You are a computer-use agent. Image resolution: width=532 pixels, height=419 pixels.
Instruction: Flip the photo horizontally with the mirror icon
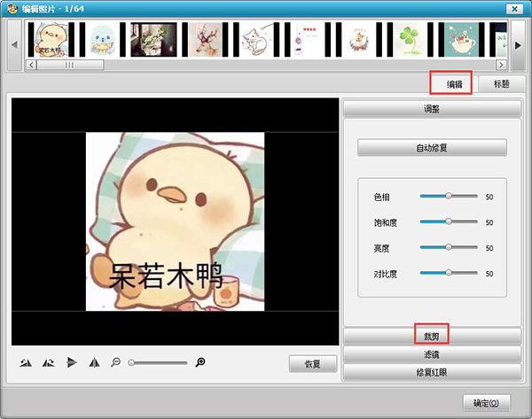(x=94, y=363)
